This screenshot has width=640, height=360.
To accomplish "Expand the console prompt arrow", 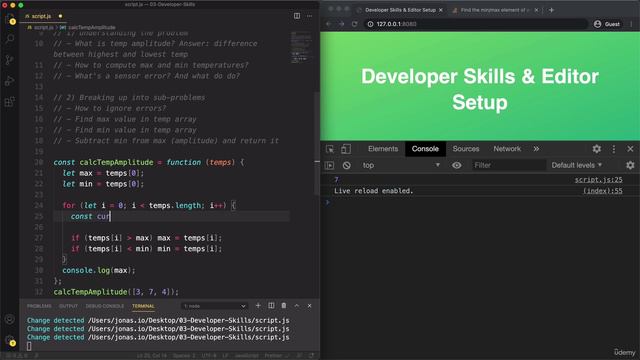I will tap(327, 202).
